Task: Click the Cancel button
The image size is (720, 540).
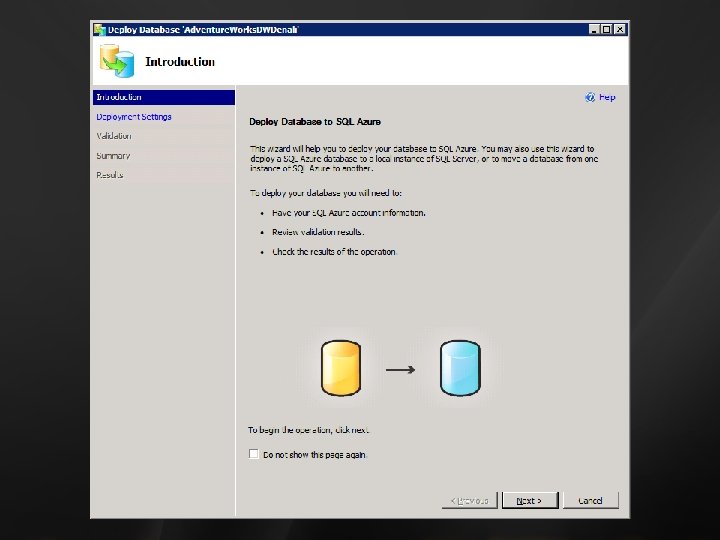Action: (591, 501)
